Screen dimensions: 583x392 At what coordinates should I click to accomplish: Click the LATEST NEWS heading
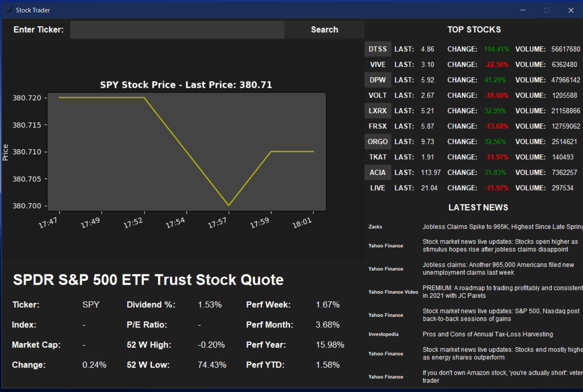coord(478,207)
